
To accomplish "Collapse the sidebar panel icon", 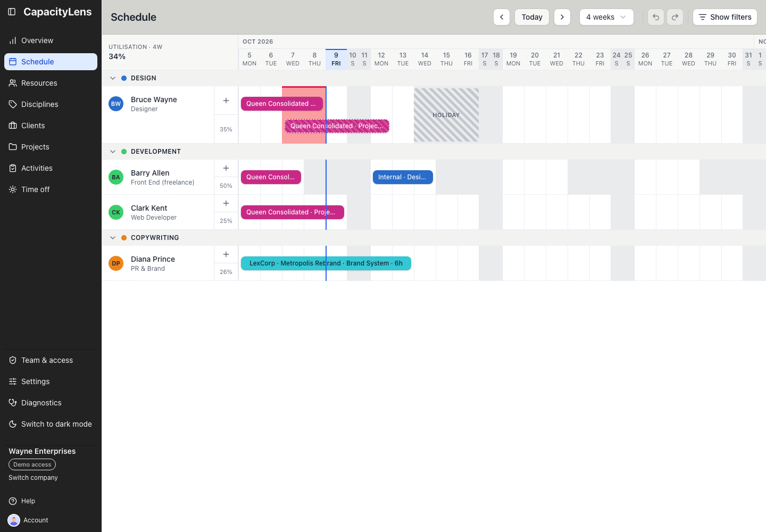I will pyautogui.click(x=12, y=12).
